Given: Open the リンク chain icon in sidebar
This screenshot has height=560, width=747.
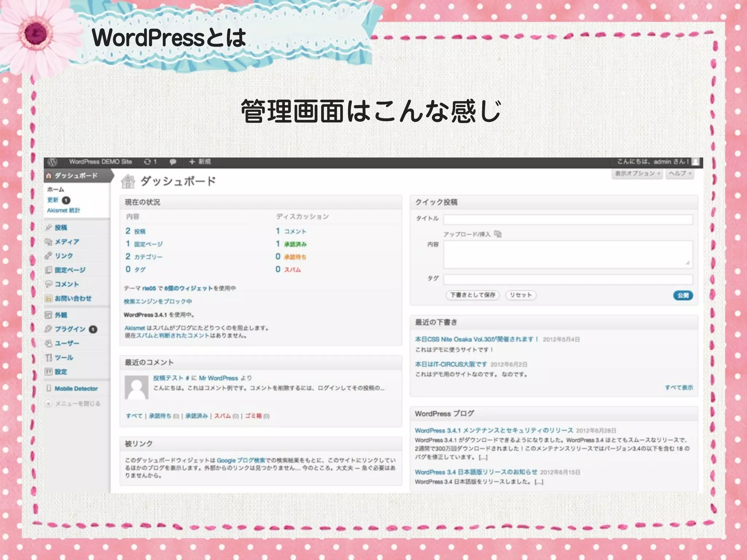Looking at the screenshot, I should tap(49, 256).
